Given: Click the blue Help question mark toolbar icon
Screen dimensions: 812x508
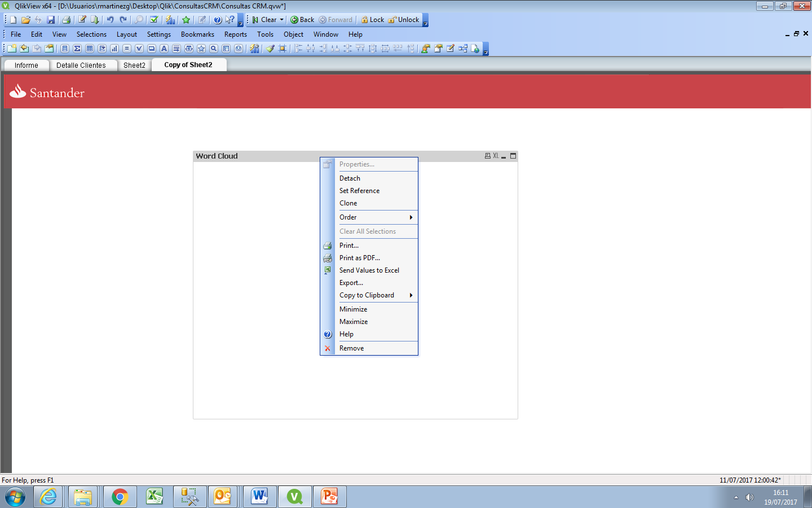Looking at the screenshot, I should tap(218, 20).
